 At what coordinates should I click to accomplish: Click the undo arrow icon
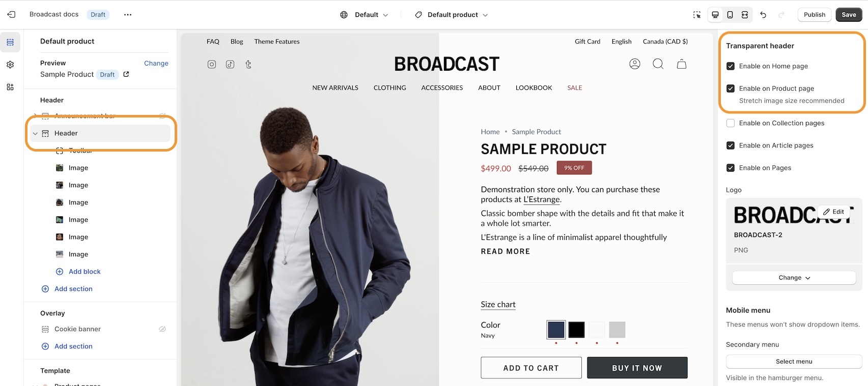click(763, 15)
